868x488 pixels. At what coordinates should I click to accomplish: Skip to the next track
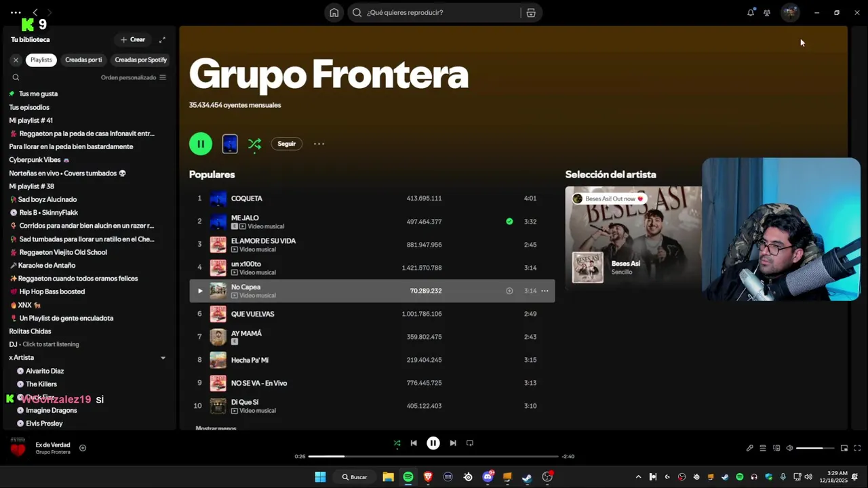click(453, 443)
